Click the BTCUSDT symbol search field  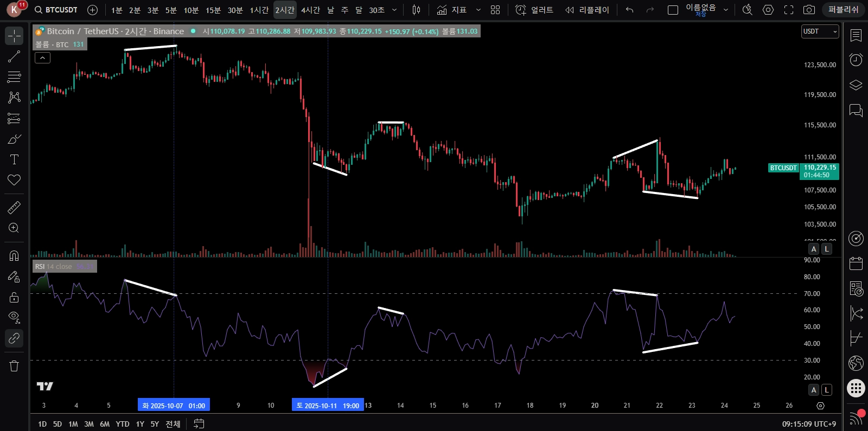56,10
